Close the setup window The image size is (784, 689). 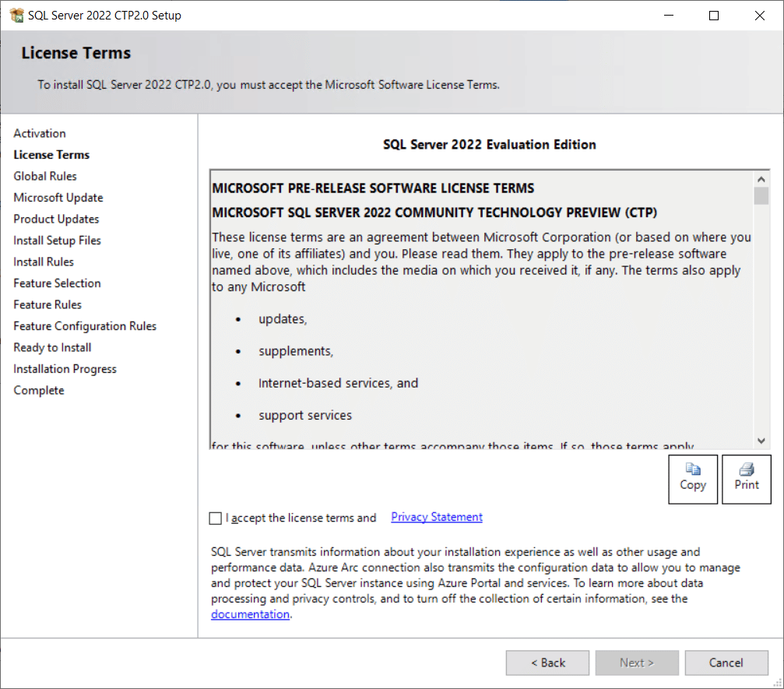tap(760, 16)
